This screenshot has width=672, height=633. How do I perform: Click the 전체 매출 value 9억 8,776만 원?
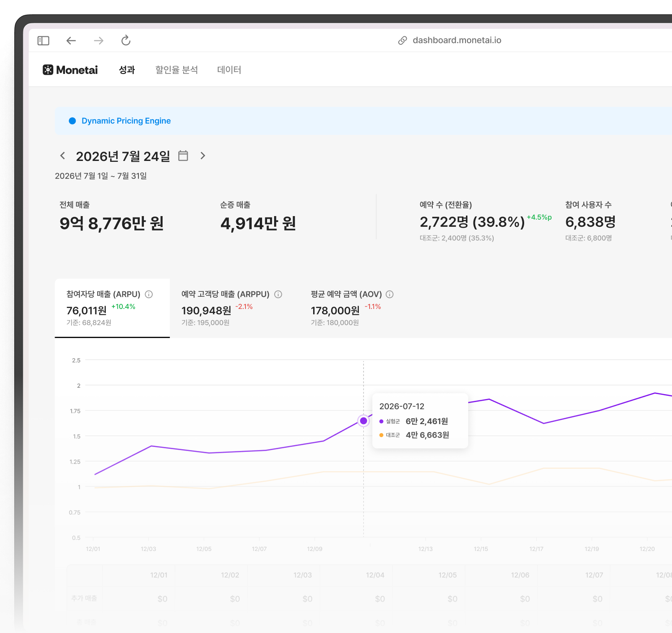click(x=112, y=223)
